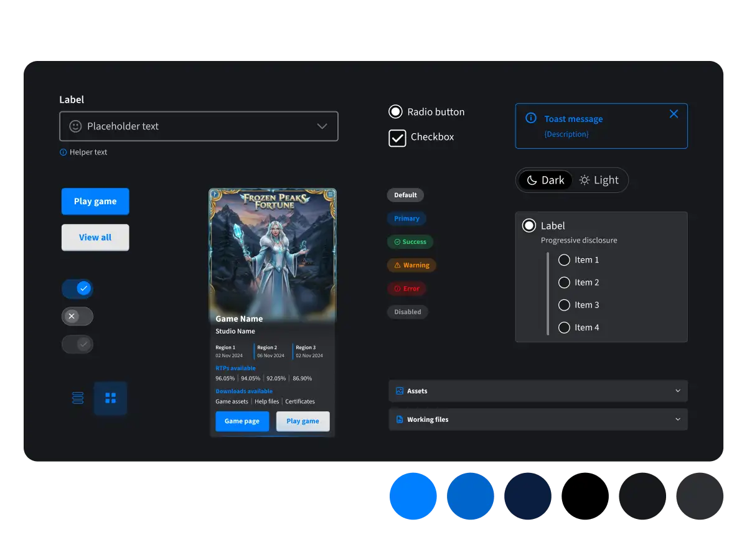Click the View all button
The height and width of the screenshot is (560, 747).
pos(95,238)
